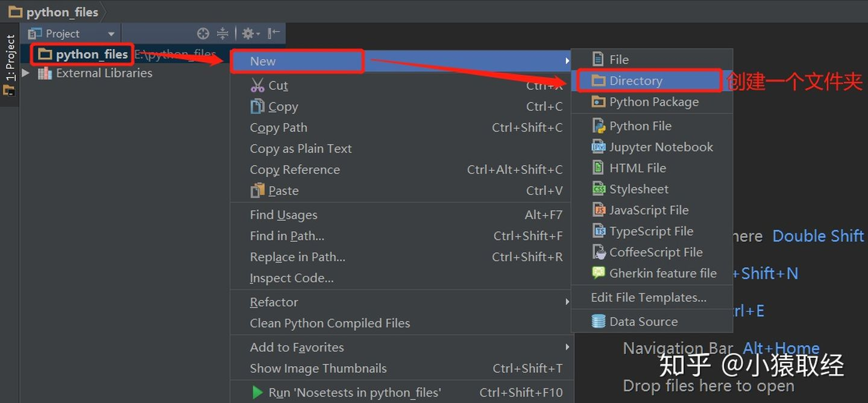Create TypeScript File from submenu

651,232
